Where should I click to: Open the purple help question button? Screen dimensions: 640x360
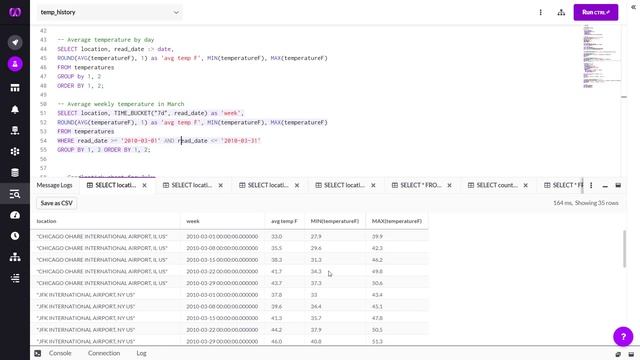623,337
